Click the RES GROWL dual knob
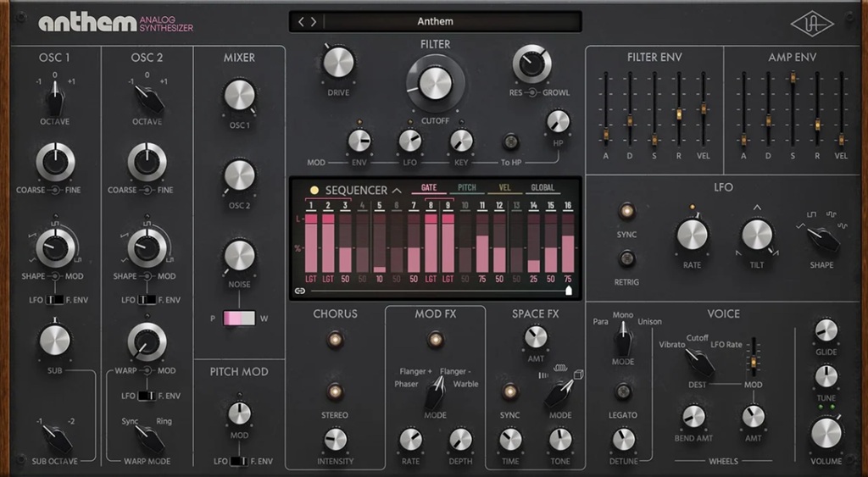 pos(532,64)
